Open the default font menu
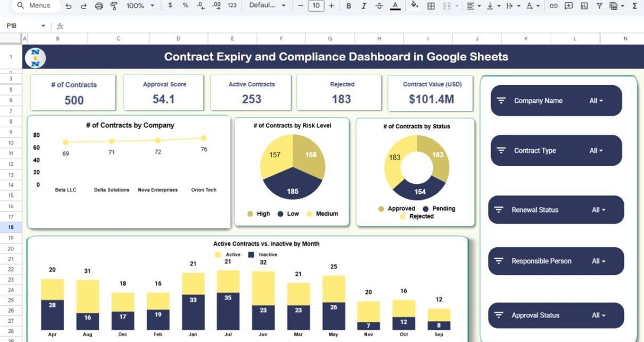 coord(267,6)
